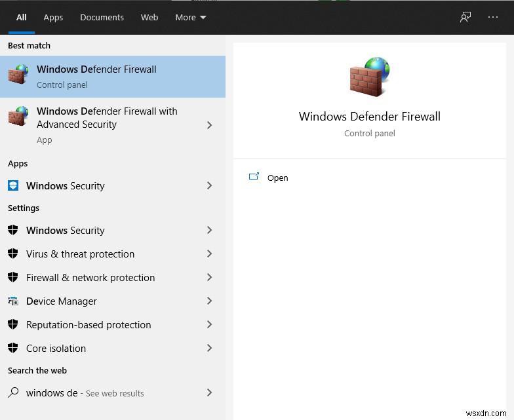Select Windows Security under Settings

tap(66, 231)
